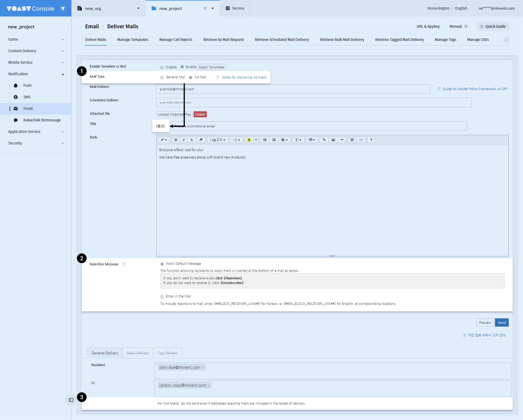
Task: Click the Scheduled Delivery date field
Action: click(x=313, y=102)
